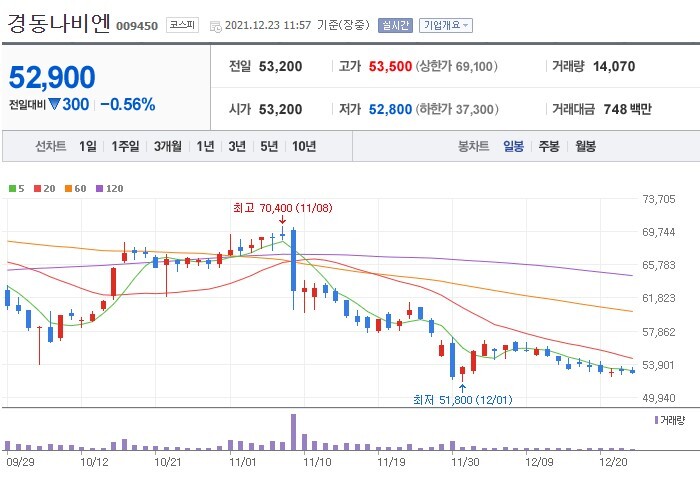
Task: Click the 거래대금 value 748 백만
Action: click(627, 109)
